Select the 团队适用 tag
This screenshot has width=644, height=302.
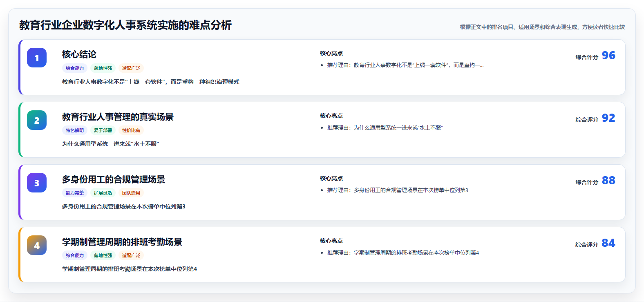point(131,193)
